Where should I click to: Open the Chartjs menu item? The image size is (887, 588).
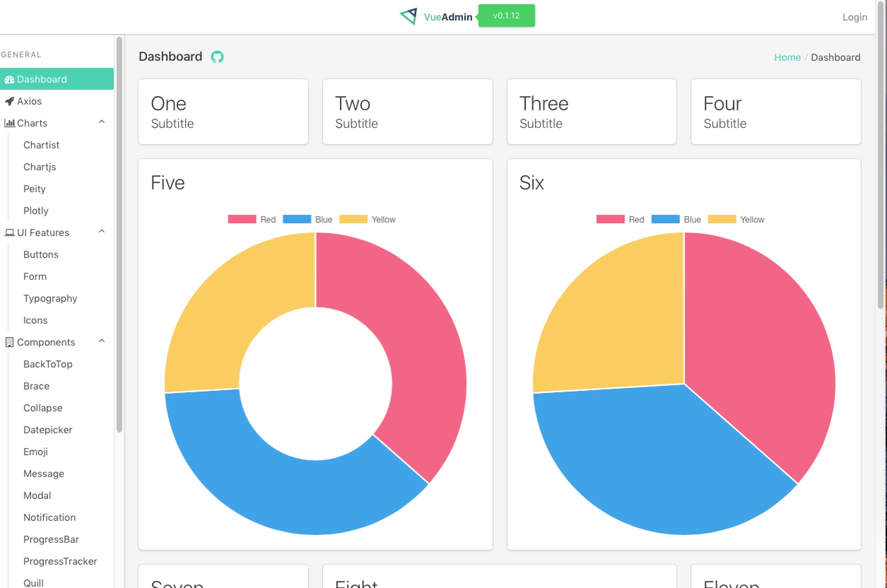click(x=39, y=167)
